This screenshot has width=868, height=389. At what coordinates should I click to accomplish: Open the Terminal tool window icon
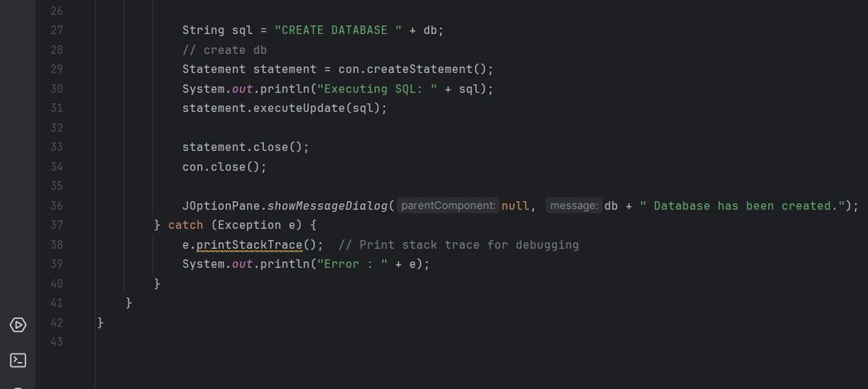click(18, 360)
